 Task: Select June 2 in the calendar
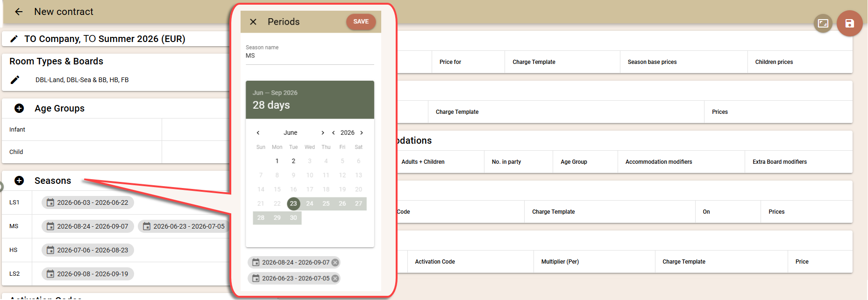tap(293, 161)
